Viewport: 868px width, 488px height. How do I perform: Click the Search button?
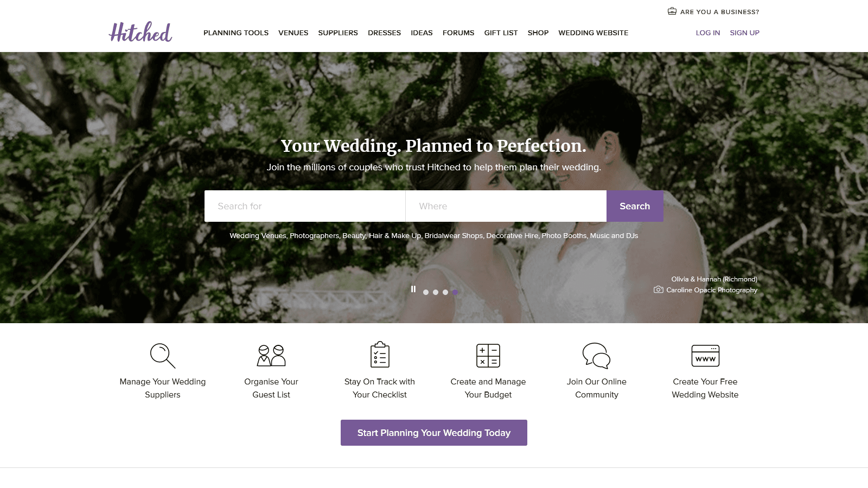[635, 206]
